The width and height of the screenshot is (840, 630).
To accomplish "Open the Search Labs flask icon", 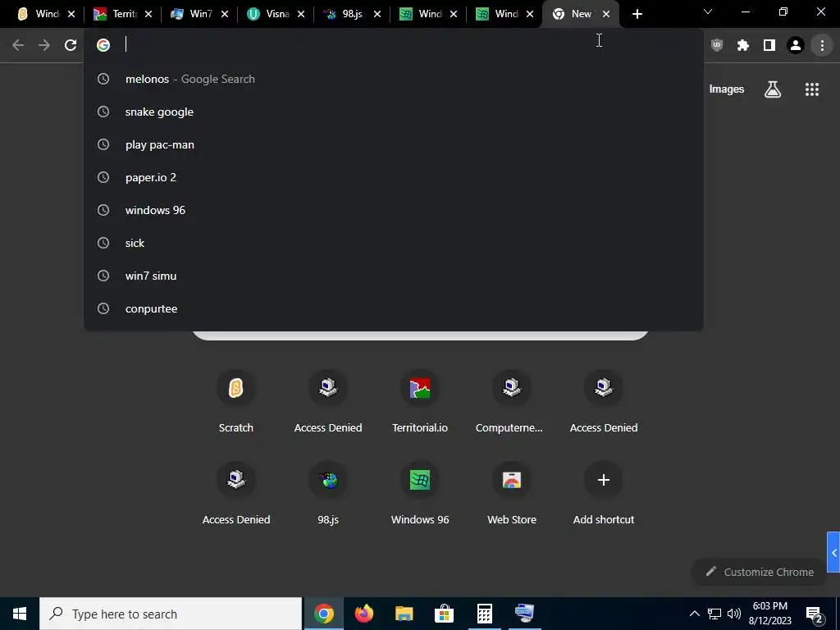I will tap(773, 89).
